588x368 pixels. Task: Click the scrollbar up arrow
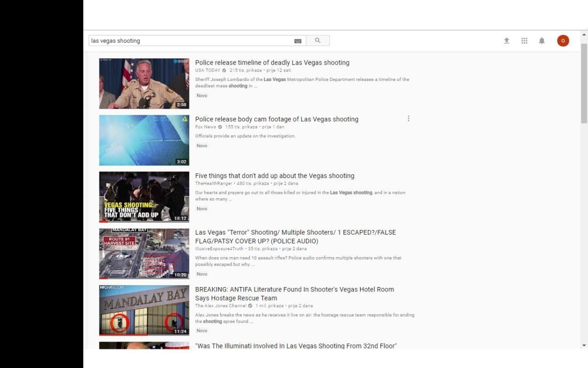tap(584, 35)
